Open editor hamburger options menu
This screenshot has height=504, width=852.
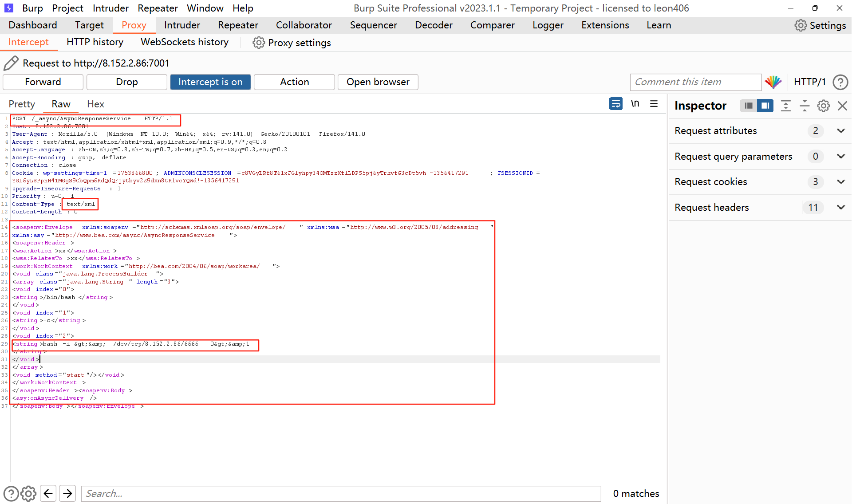(x=654, y=104)
